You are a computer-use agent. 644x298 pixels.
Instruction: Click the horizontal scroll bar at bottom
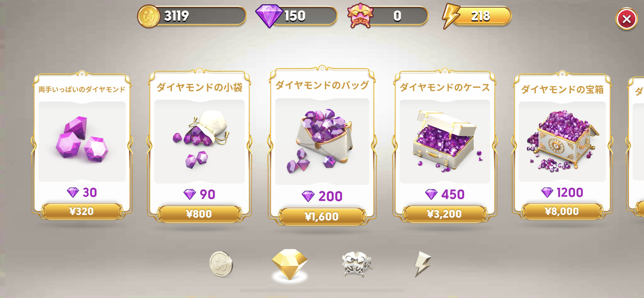tap(322, 290)
